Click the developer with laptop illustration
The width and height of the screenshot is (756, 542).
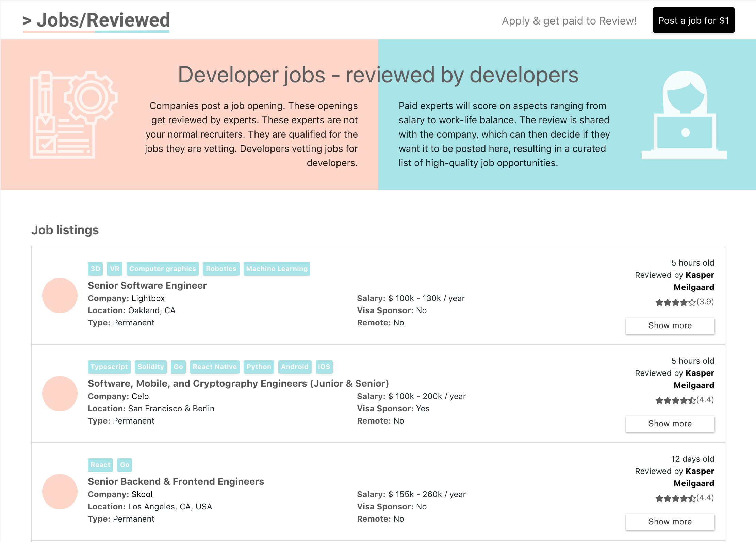click(x=684, y=115)
